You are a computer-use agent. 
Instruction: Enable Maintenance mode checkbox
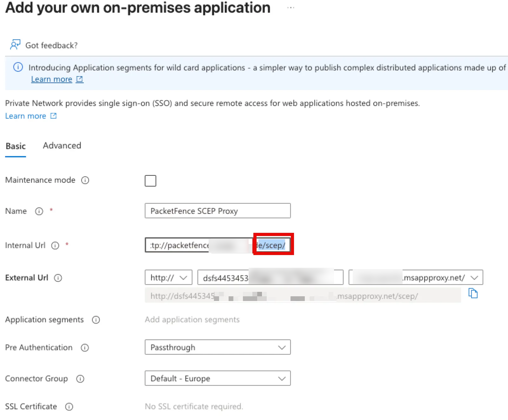[150, 180]
